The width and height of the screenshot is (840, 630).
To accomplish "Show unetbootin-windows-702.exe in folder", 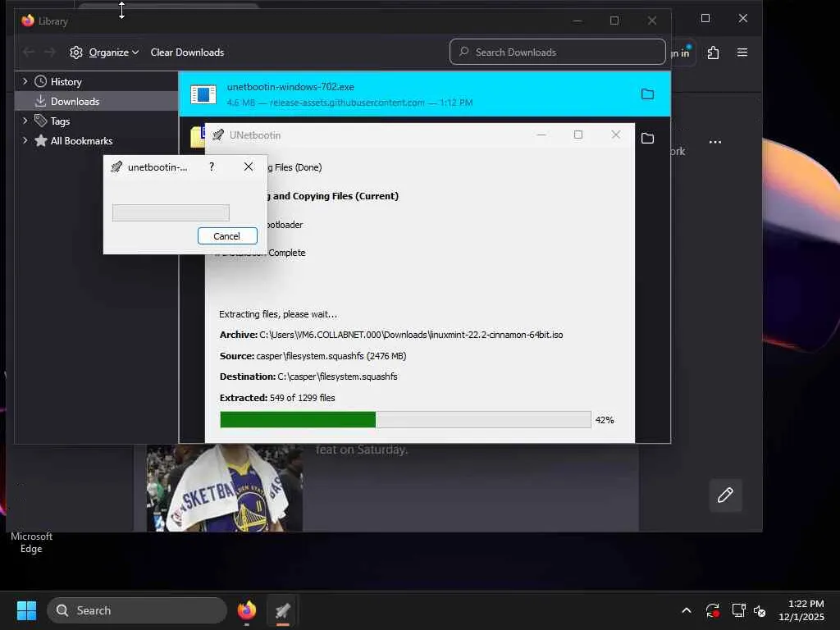I will tap(647, 94).
